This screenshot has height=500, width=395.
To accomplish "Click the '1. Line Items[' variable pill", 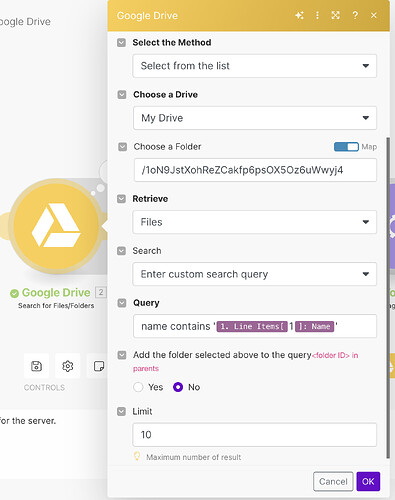I will [x=252, y=326].
